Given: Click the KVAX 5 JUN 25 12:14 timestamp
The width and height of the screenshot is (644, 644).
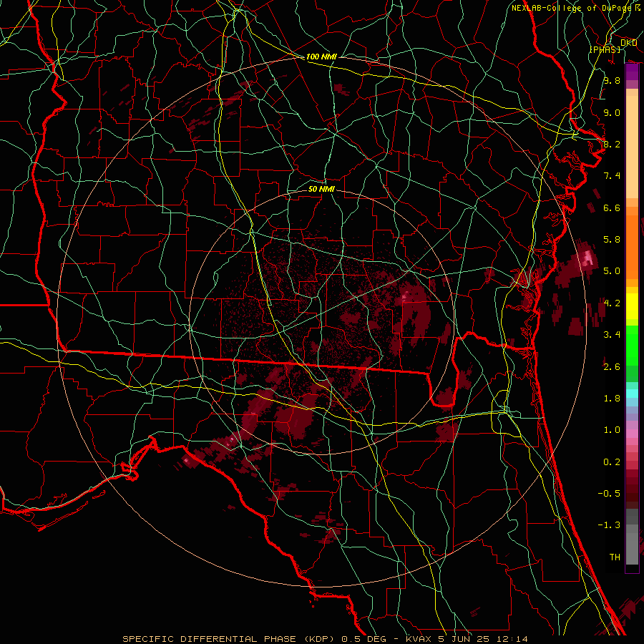Looking at the screenshot, I should [467, 639].
